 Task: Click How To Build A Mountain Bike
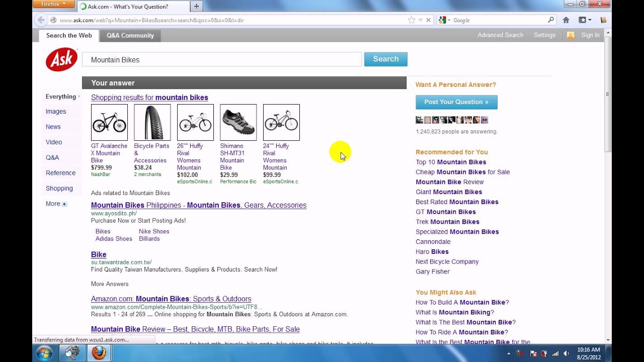pyautogui.click(x=462, y=302)
